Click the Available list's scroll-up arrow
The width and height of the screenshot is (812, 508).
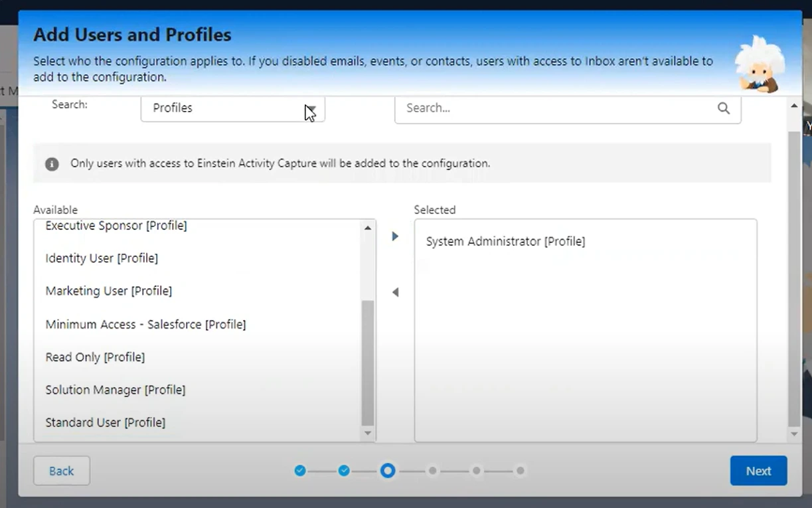(x=368, y=228)
